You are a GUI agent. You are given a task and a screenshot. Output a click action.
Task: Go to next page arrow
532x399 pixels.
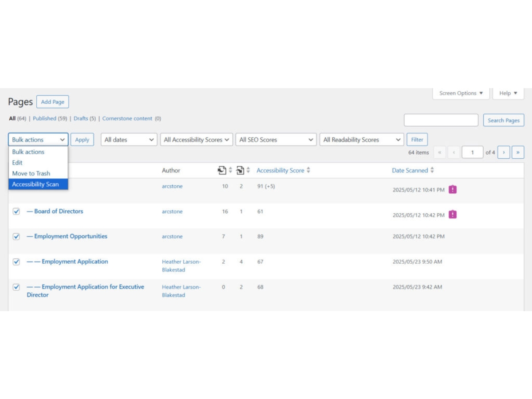(x=504, y=152)
